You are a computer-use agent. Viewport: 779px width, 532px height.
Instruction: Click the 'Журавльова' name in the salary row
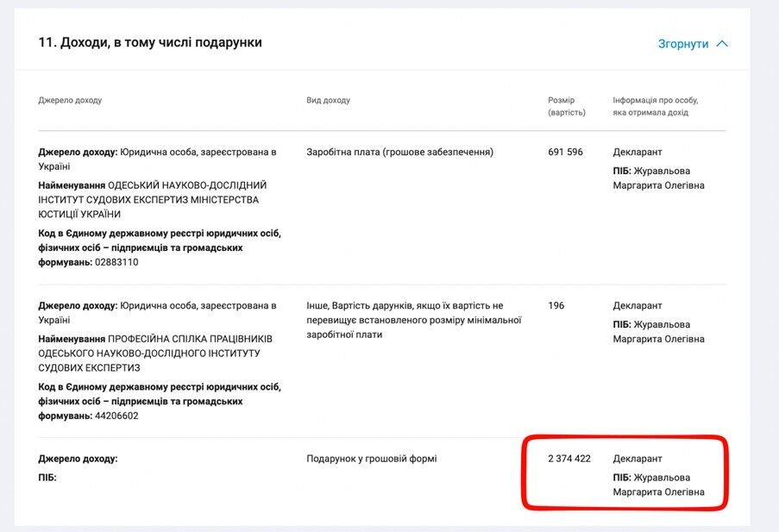[662, 171]
